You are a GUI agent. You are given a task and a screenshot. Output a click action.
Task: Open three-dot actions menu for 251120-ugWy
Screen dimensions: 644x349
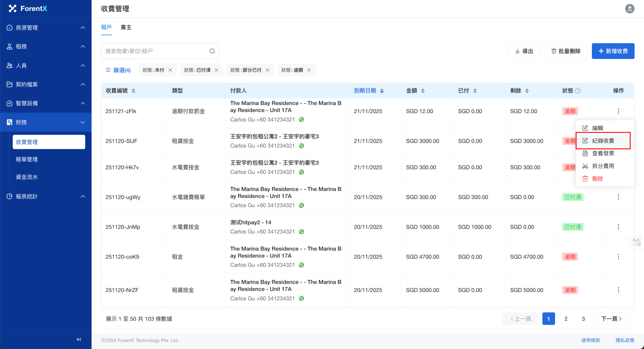coord(618,197)
